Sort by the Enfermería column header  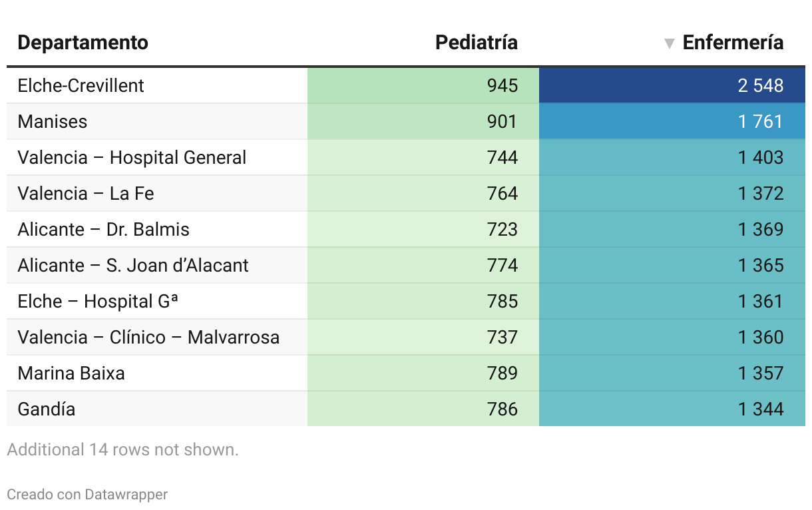[732, 43]
